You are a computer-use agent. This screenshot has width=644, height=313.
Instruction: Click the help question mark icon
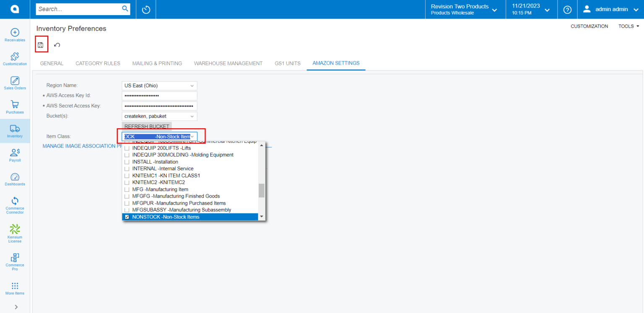click(x=567, y=10)
